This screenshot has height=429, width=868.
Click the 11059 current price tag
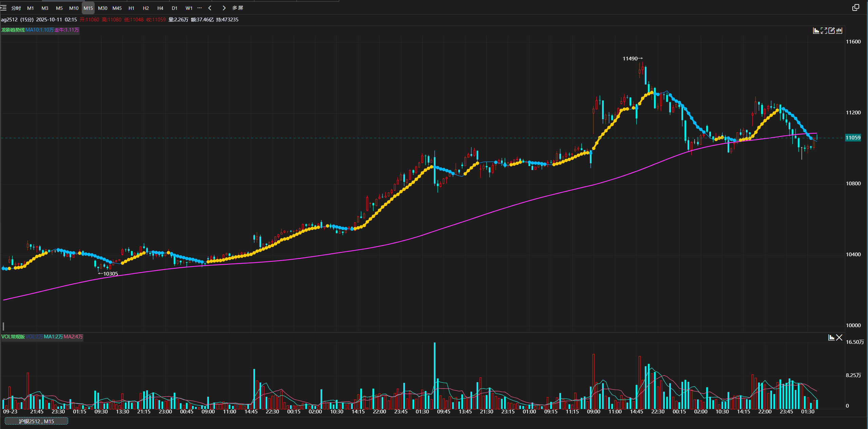click(x=853, y=138)
